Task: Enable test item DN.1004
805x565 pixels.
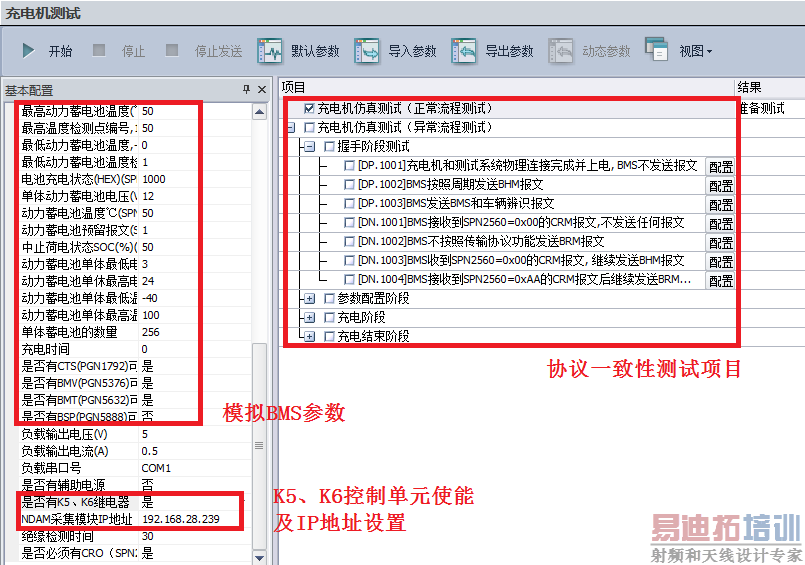Action: [349, 279]
